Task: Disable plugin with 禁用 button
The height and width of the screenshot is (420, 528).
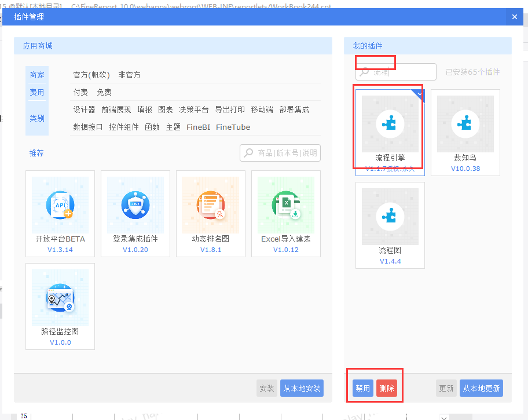Action: [362, 388]
